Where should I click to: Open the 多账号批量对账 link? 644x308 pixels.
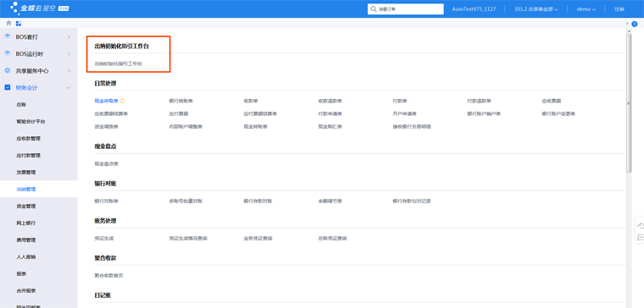tap(186, 201)
